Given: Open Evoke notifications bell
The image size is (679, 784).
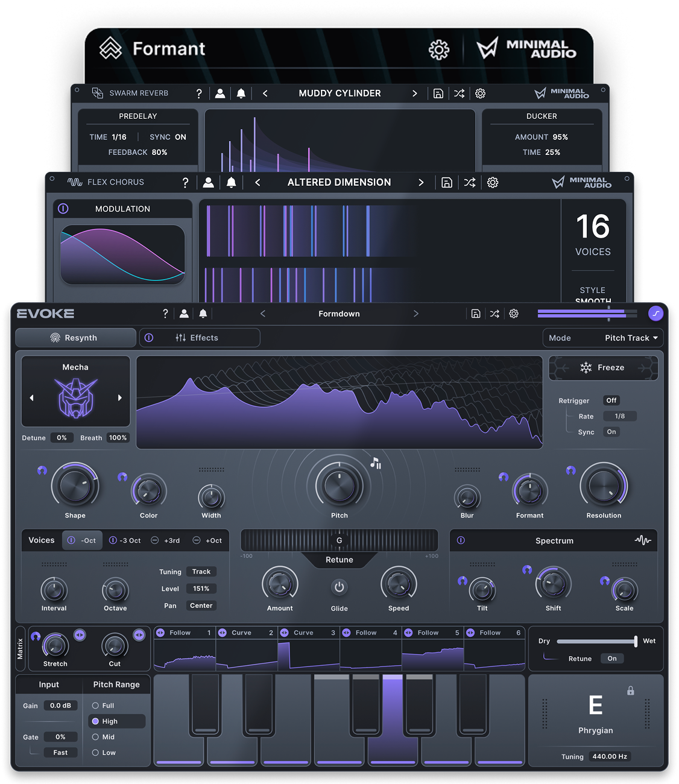Looking at the screenshot, I should coord(203,314).
